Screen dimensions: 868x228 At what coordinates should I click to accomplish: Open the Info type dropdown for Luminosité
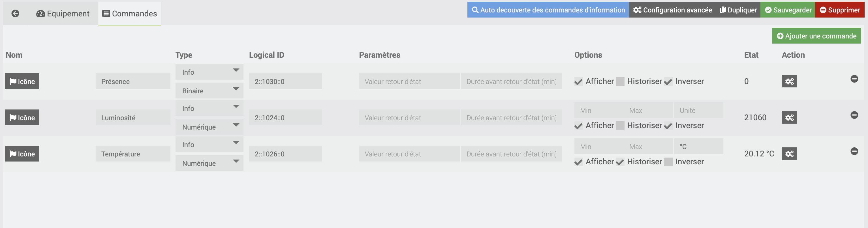coord(209,108)
